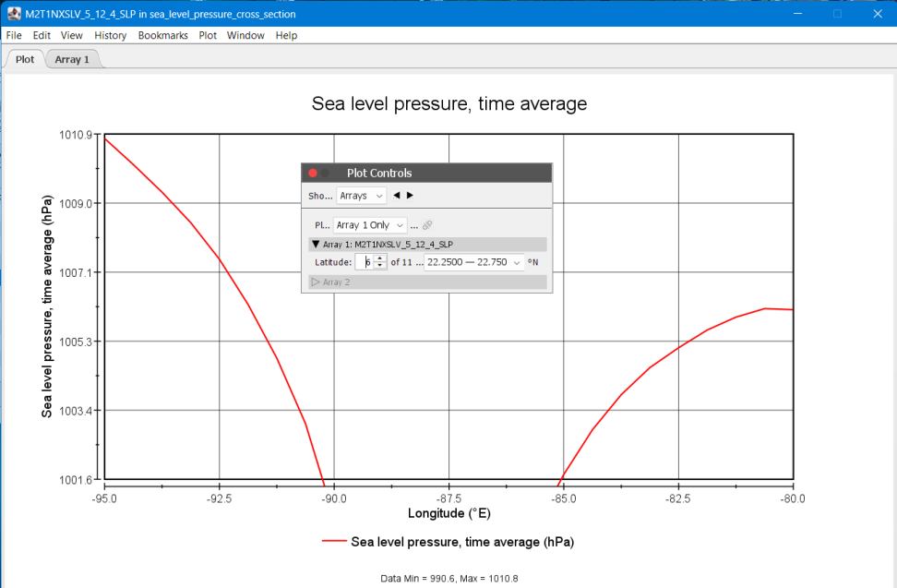
Task: Open the Bookmarks menu
Action: tap(163, 35)
